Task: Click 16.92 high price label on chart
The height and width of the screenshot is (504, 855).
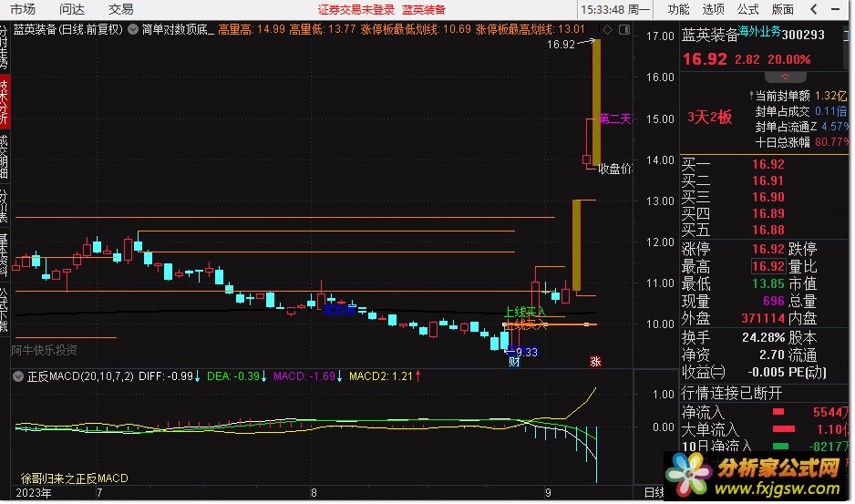Action: 561,45
